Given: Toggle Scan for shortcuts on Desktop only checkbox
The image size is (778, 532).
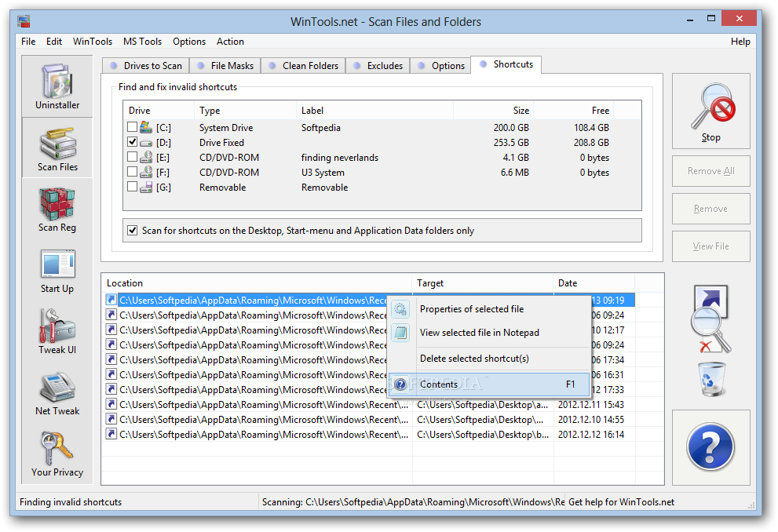Looking at the screenshot, I should point(132,230).
